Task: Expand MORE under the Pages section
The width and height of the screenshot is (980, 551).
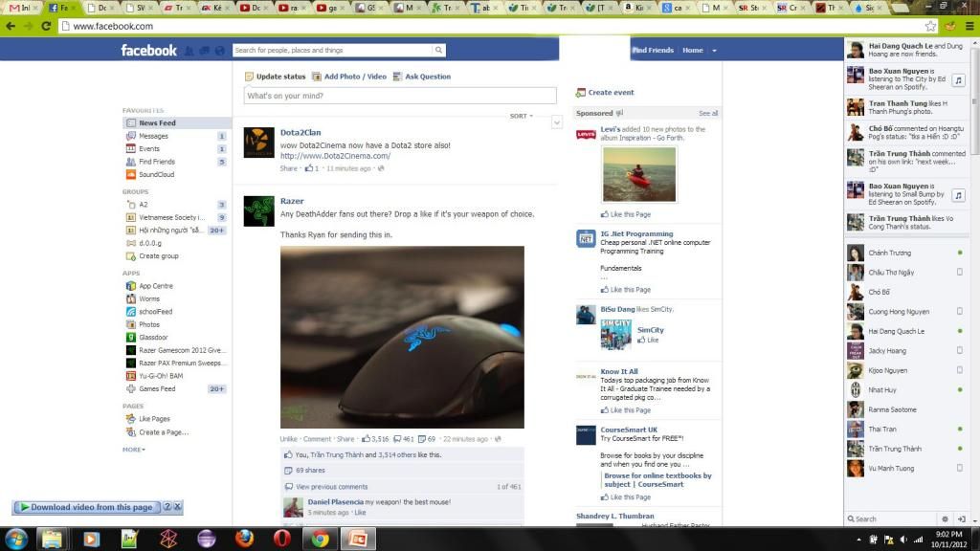Action: [x=133, y=449]
